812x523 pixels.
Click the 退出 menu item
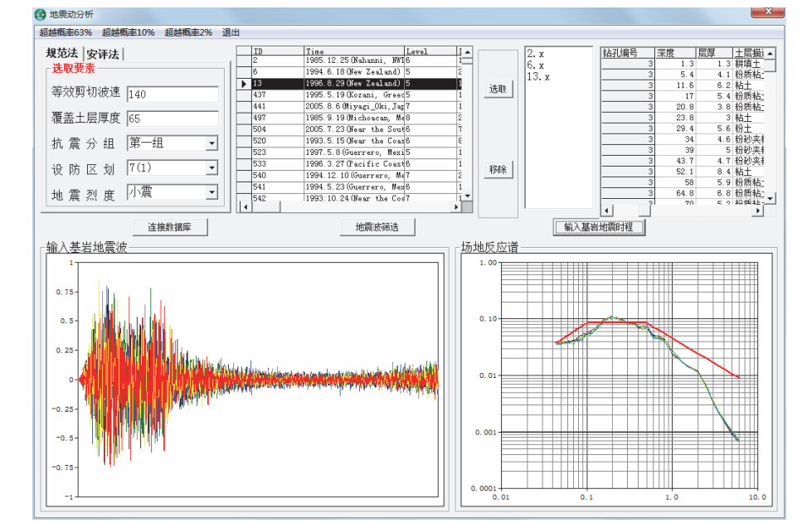[x=231, y=32]
